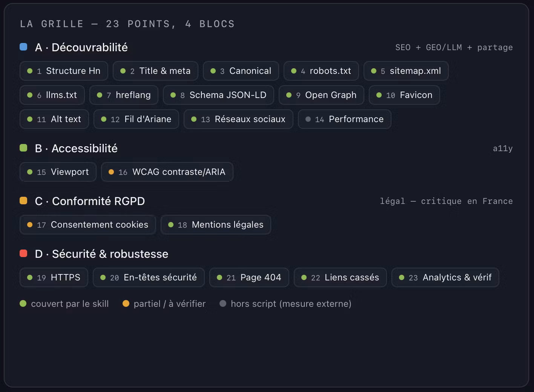The height and width of the screenshot is (392, 534).
Task: Click the LA GRILLE — 23 POINTS title
Action: pos(127,24)
